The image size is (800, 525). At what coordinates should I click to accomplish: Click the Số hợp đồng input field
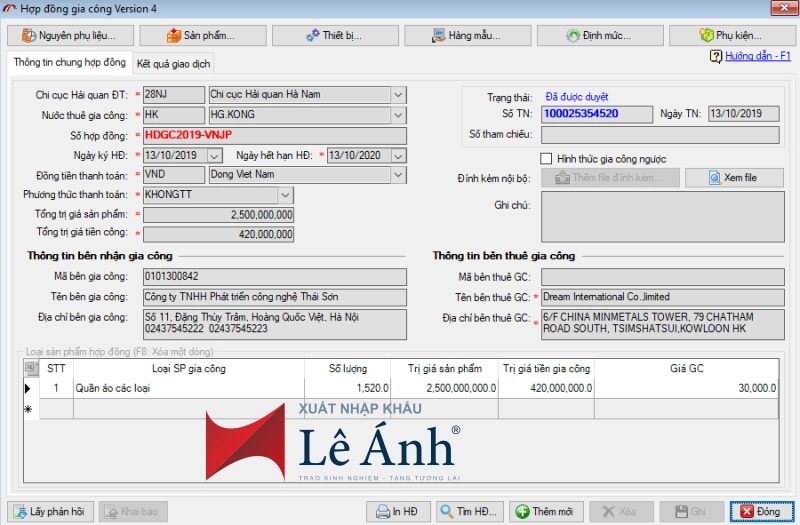(x=275, y=135)
